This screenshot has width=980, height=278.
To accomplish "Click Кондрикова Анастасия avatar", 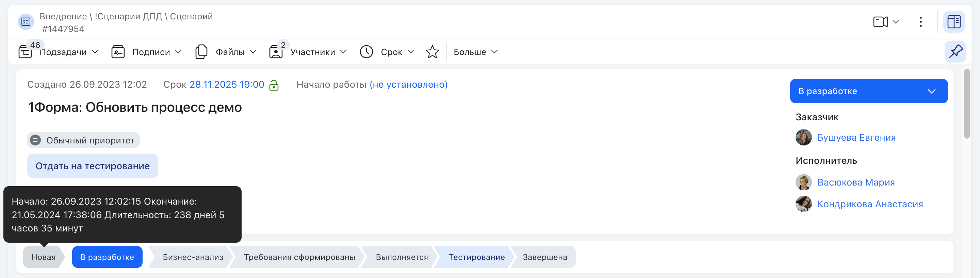I will [803, 204].
